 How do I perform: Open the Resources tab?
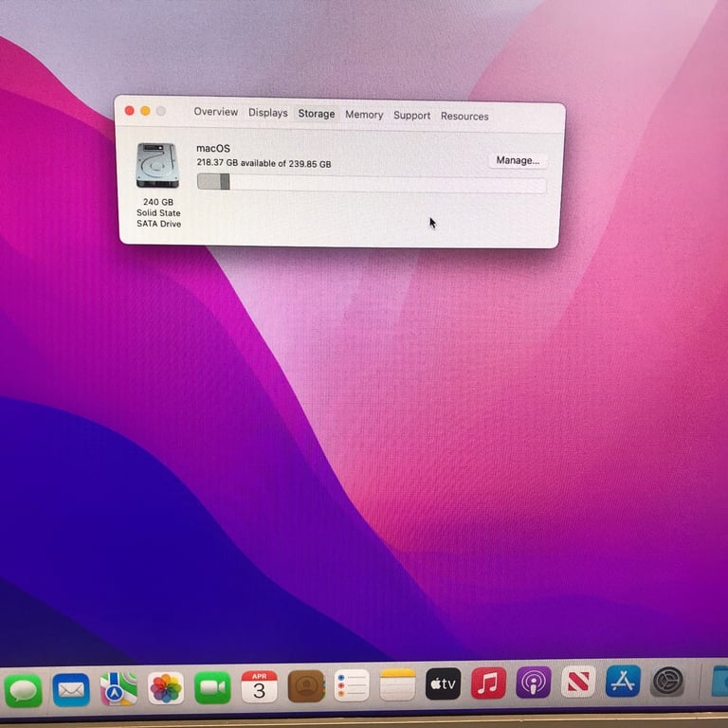pyautogui.click(x=464, y=117)
